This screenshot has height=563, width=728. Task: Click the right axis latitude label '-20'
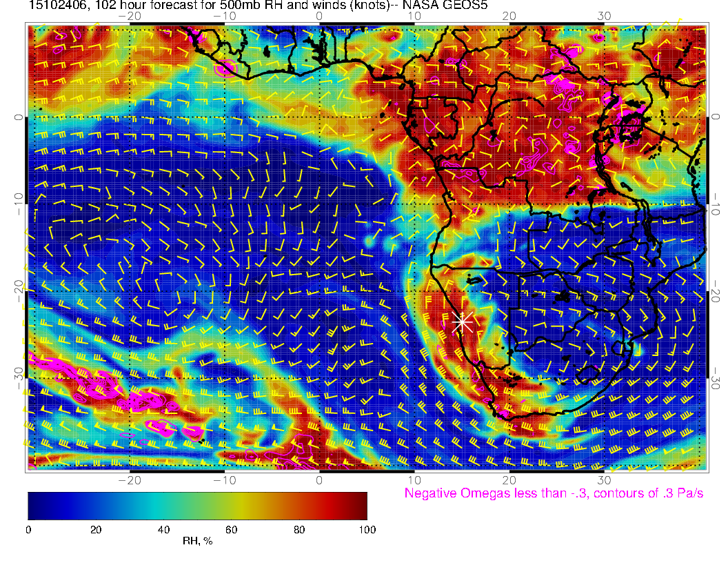point(716,290)
